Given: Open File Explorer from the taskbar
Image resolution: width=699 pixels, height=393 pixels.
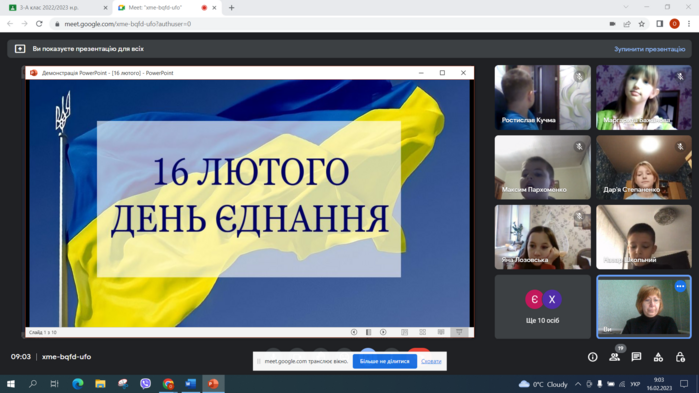Looking at the screenshot, I should [x=100, y=384].
